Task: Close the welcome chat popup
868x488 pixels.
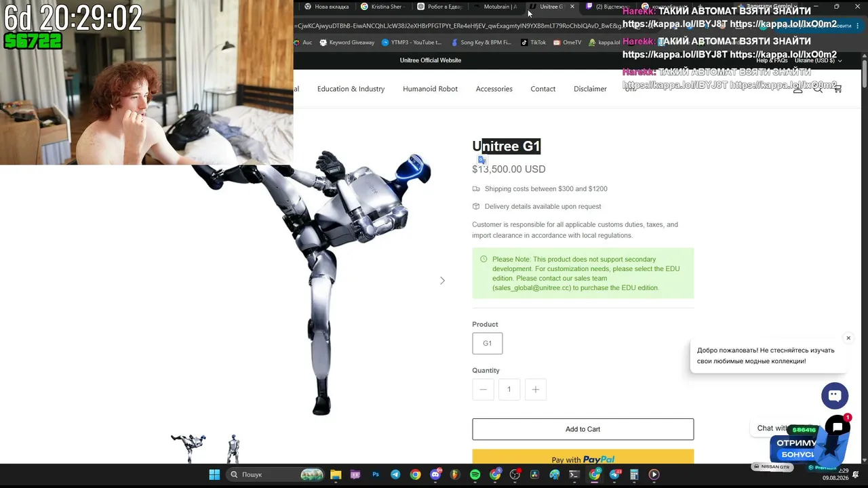Action: (848, 338)
